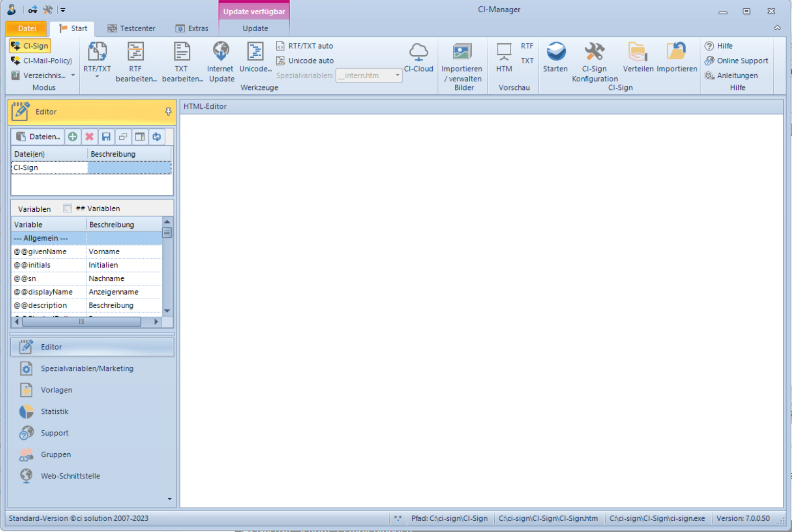
Task: Open the Datei menu
Action: click(x=26, y=28)
